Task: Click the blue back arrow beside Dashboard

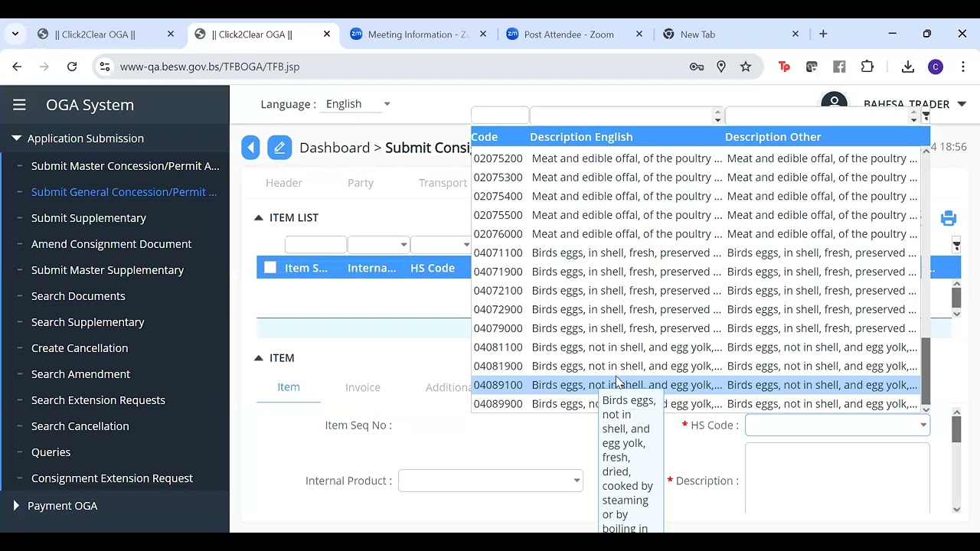Action: coord(250,148)
